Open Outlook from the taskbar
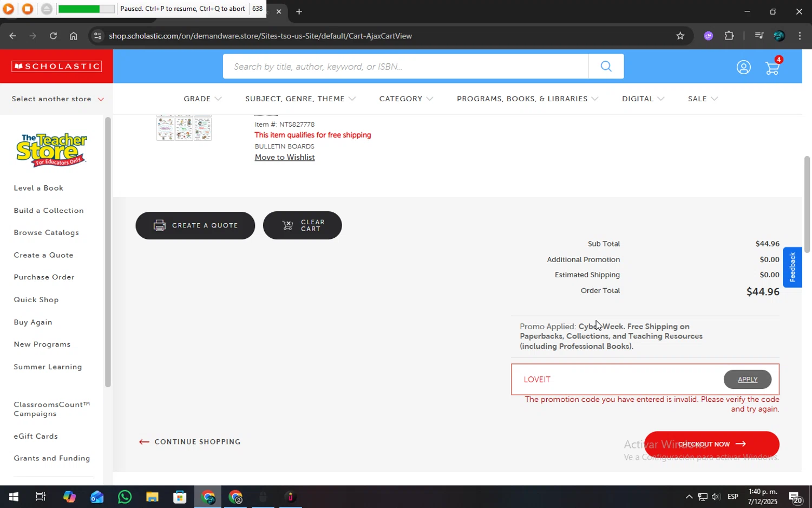This screenshot has height=508, width=812. (97, 497)
